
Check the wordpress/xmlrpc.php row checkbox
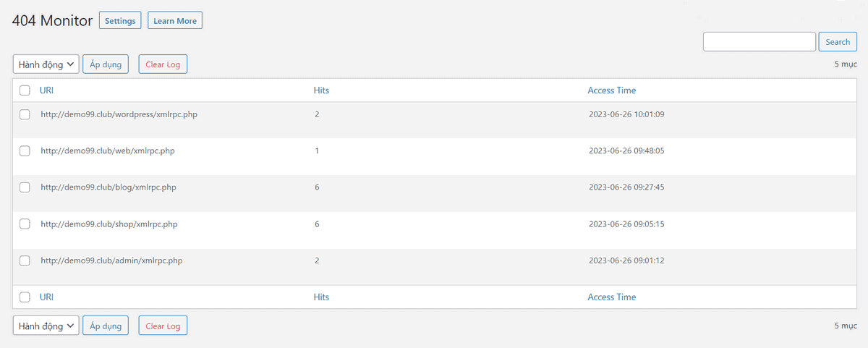click(25, 114)
